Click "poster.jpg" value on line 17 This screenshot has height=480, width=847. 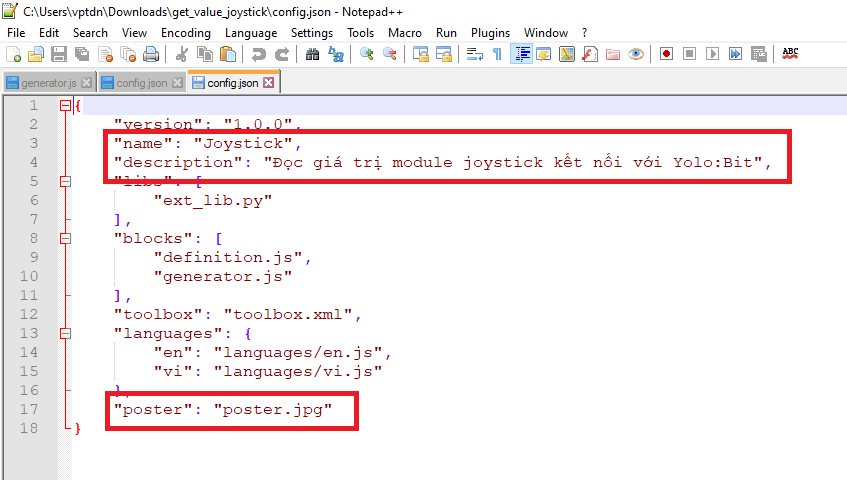point(273,410)
